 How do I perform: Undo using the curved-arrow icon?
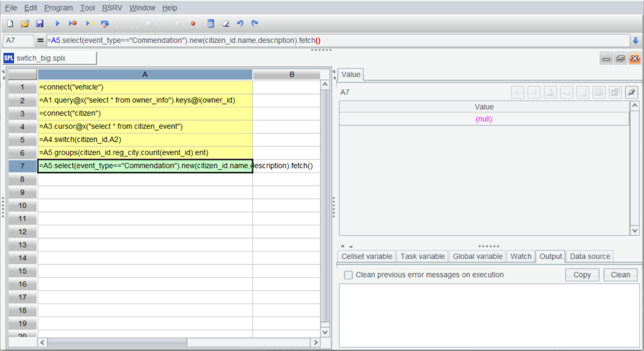(x=240, y=23)
